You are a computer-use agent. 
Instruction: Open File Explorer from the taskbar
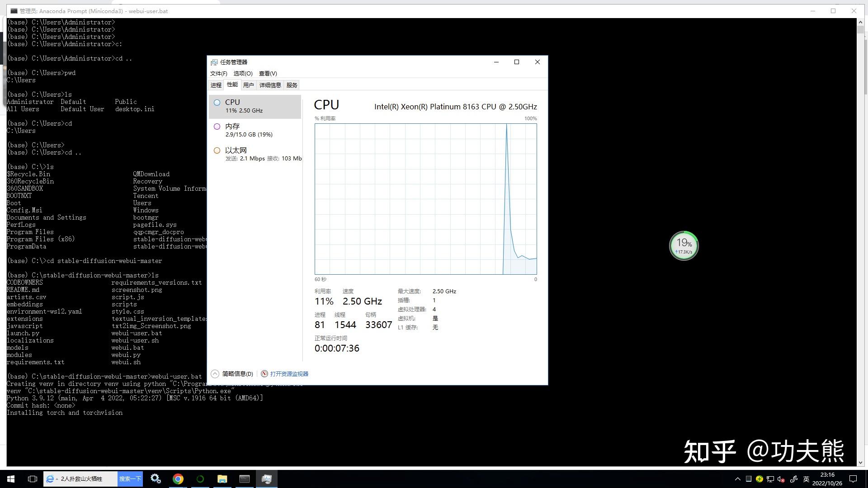(x=222, y=479)
